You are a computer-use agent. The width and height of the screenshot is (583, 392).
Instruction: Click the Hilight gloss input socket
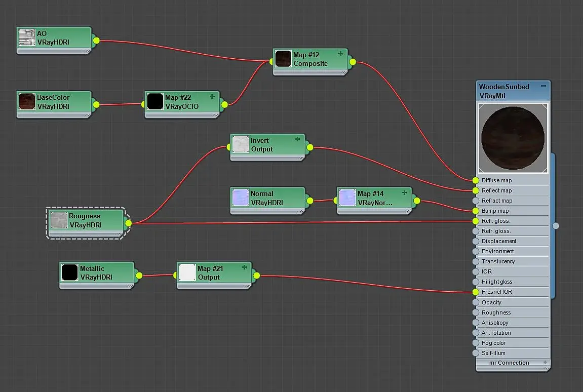(x=476, y=282)
